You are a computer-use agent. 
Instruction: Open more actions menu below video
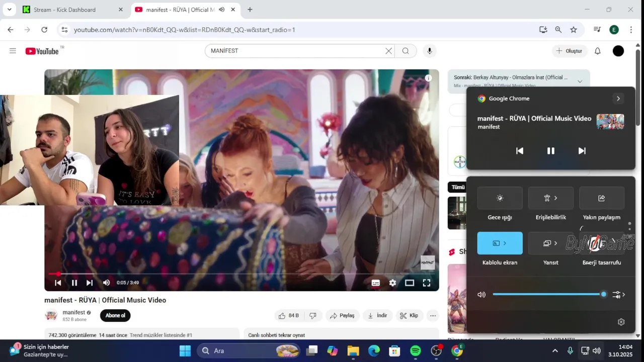click(433, 316)
